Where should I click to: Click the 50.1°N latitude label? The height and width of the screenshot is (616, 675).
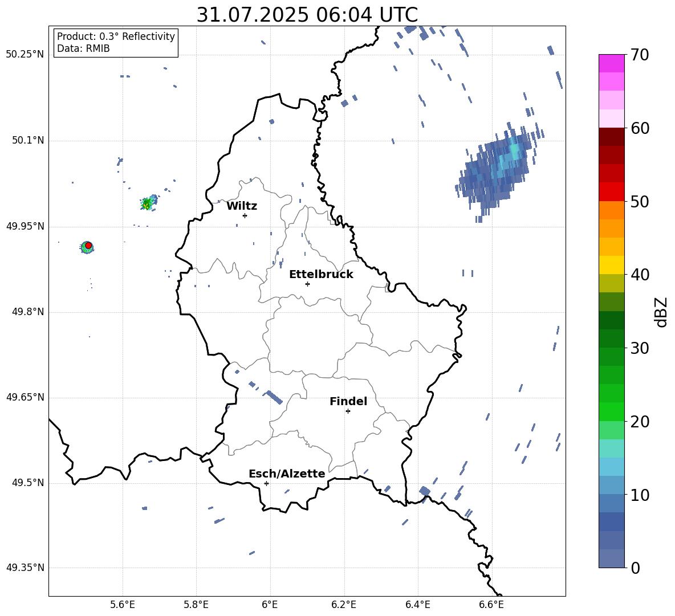pyautogui.click(x=28, y=140)
